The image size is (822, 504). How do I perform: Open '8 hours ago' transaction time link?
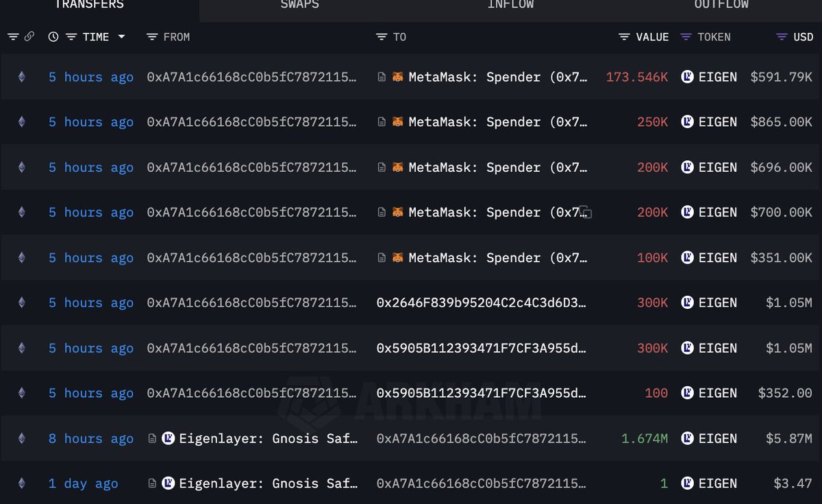point(91,439)
